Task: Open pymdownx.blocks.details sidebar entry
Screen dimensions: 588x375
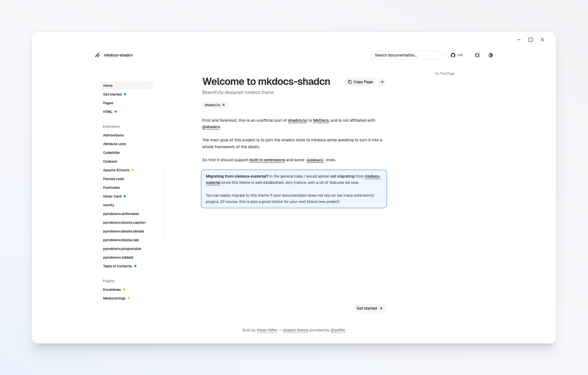Action: pos(123,232)
